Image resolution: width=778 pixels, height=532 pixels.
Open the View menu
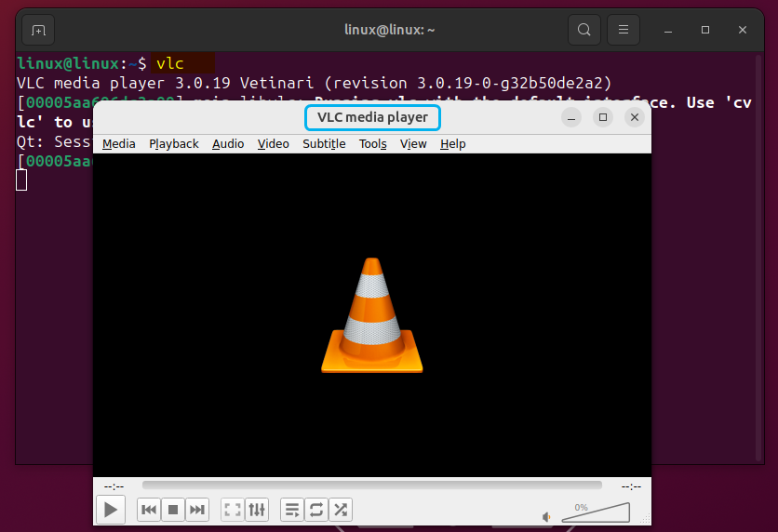click(413, 144)
